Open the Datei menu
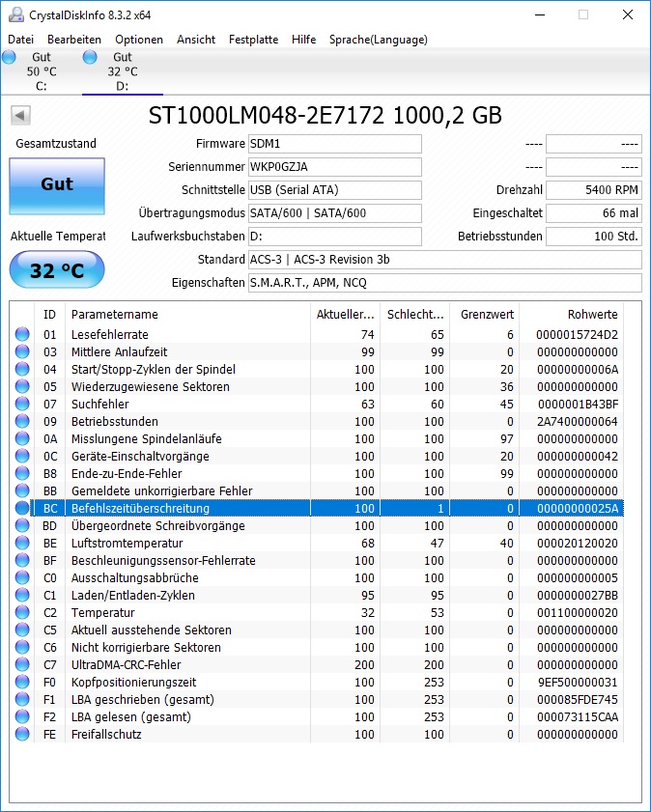651x812 pixels. pos(20,40)
